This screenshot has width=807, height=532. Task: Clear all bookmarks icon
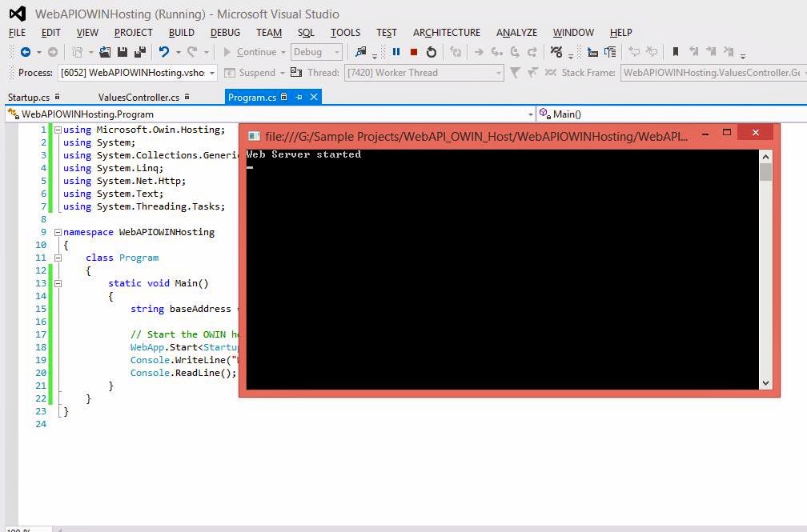729,51
